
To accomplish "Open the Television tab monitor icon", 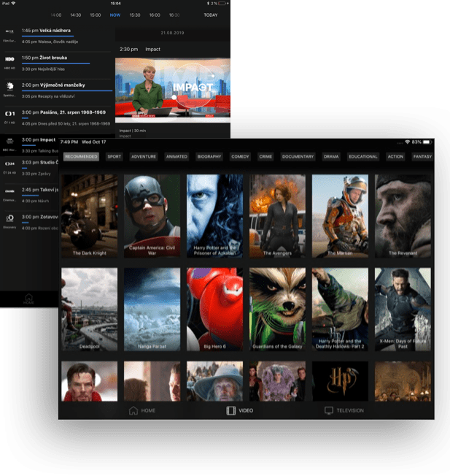I will tap(329, 410).
